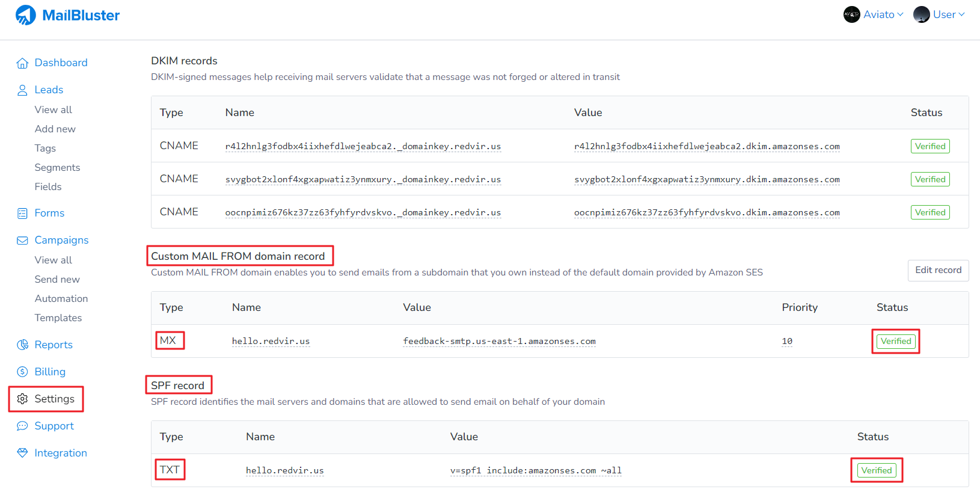Screen dimensions: 980x504
Task: Click the Reports pie chart icon
Action: click(x=22, y=345)
